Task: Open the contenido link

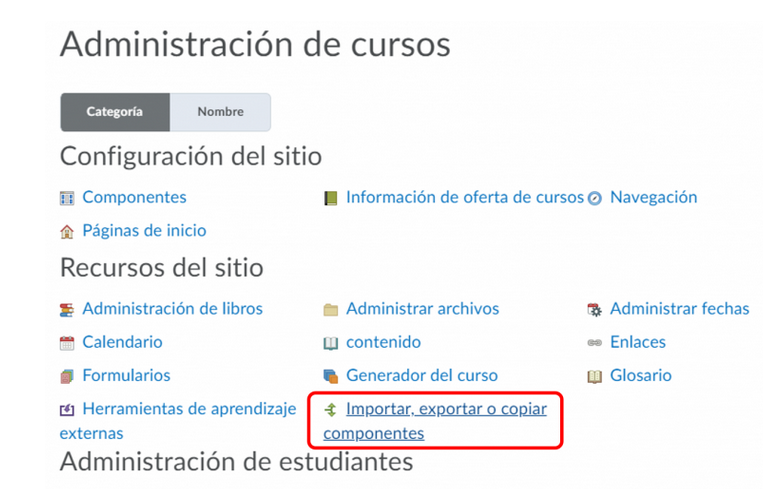Action: pos(383,342)
